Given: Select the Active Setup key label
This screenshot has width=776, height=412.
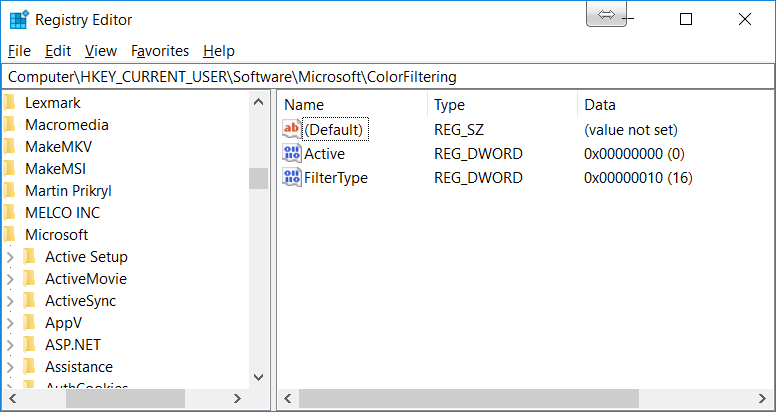Looking at the screenshot, I should point(86,257).
